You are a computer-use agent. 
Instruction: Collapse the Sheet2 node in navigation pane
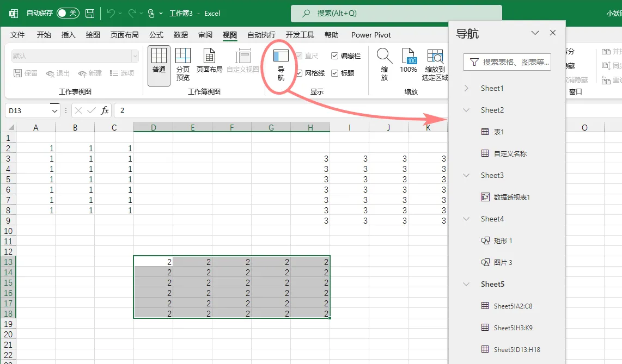point(466,110)
